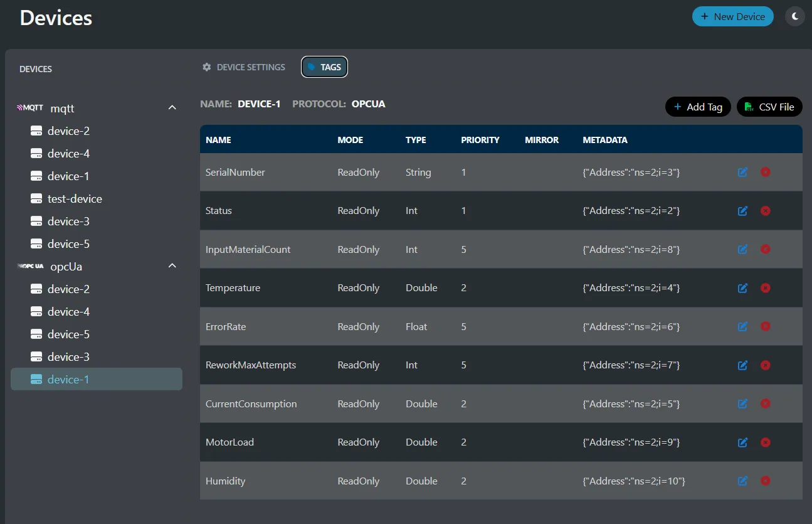Select the Tags tab
This screenshot has height=524, width=812.
[324, 67]
